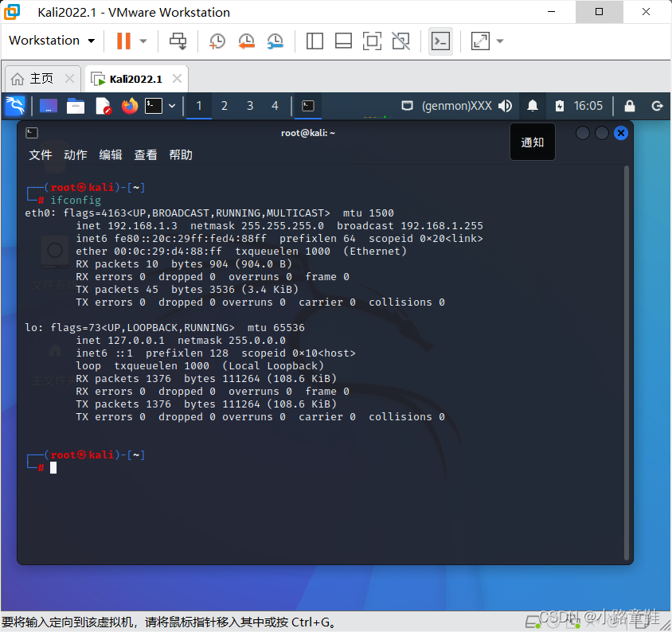Toggle Unity mode icon
This screenshot has height=632, width=672.
click(x=400, y=41)
